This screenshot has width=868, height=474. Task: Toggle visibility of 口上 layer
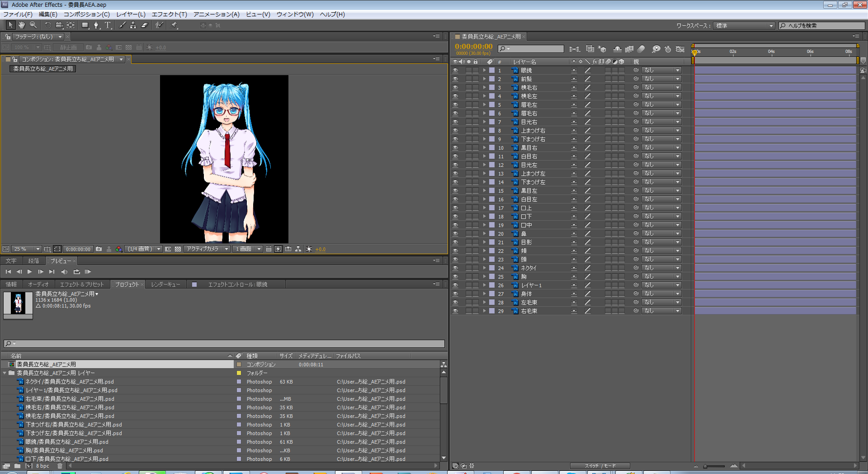point(455,208)
